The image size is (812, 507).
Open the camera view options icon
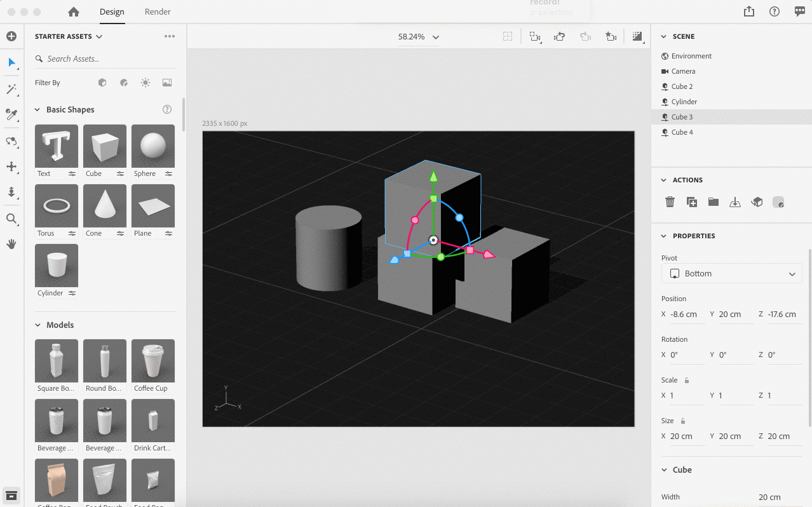pos(535,37)
